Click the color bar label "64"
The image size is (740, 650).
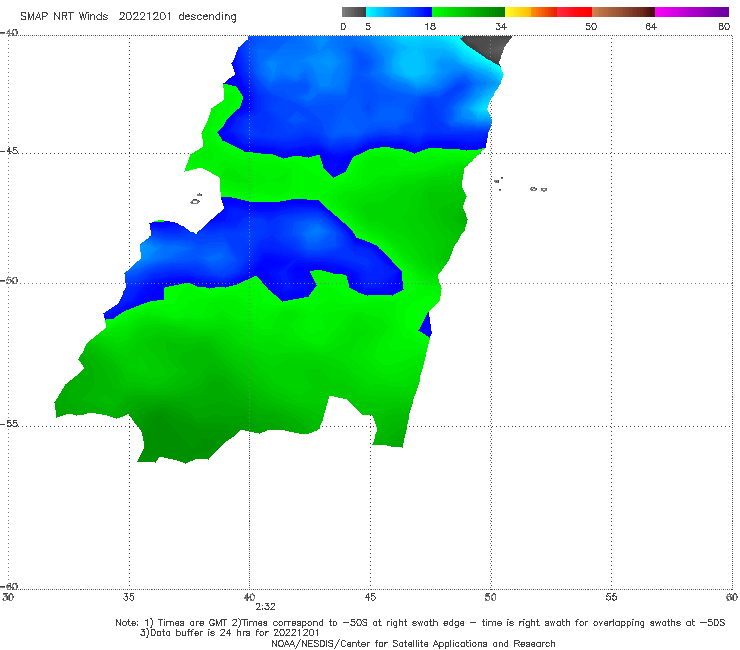click(x=651, y=27)
